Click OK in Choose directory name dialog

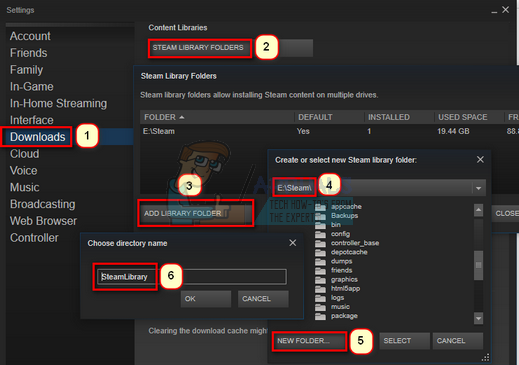[206, 299]
